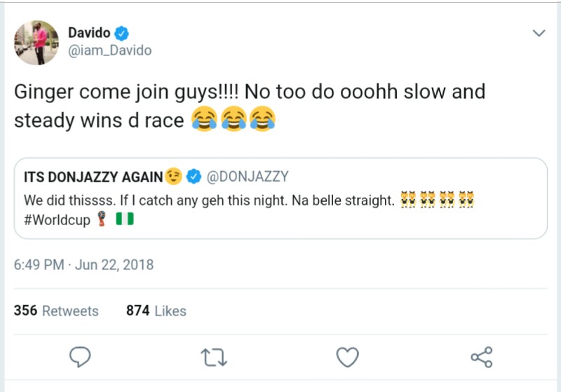Like the tweet with heart icon

(x=347, y=358)
